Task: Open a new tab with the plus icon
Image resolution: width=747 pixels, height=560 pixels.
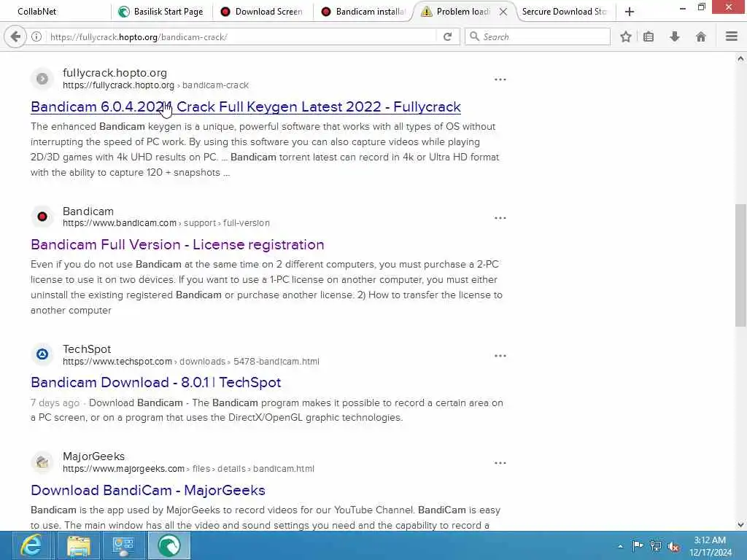Action: pos(630,12)
